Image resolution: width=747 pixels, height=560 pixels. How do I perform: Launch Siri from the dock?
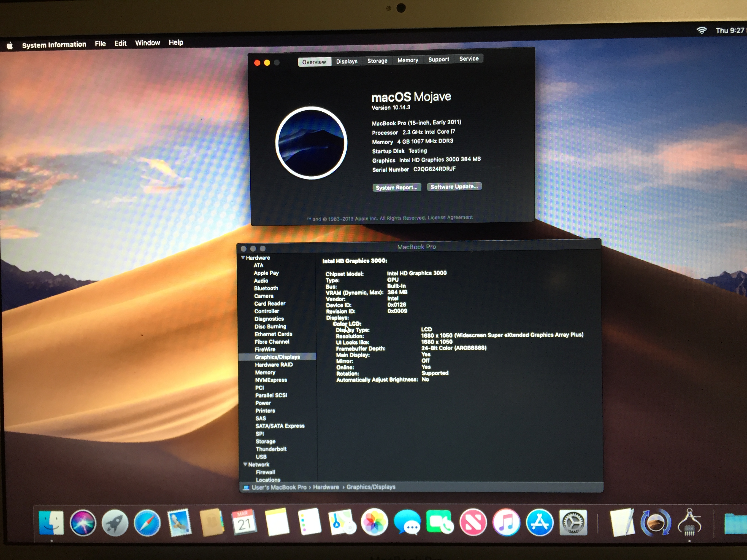[x=83, y=523]
